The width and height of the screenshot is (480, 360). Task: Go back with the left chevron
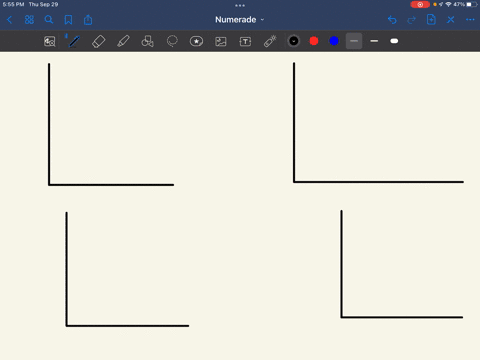coord(9,20)
